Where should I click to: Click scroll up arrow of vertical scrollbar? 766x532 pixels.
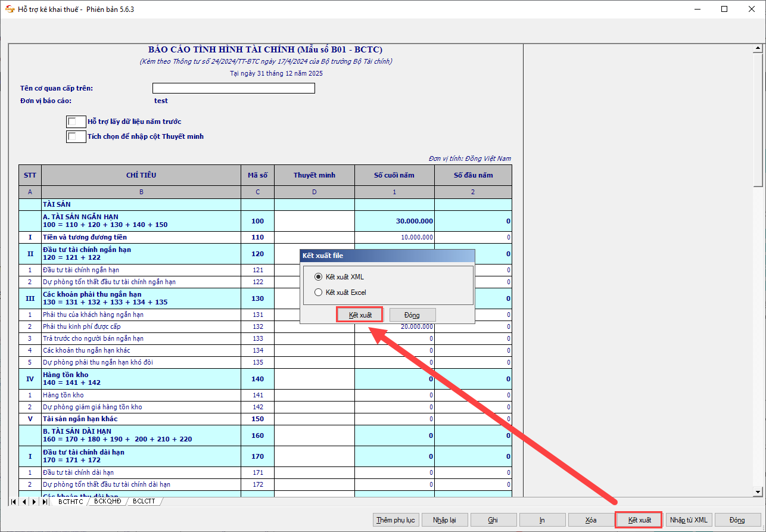(x=758, y=49)
